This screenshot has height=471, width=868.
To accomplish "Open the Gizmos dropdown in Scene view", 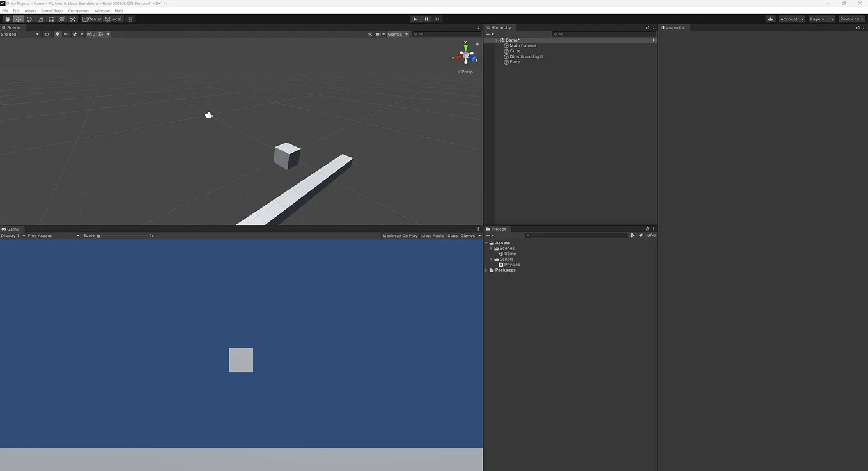I will click(x=398, y=34).
